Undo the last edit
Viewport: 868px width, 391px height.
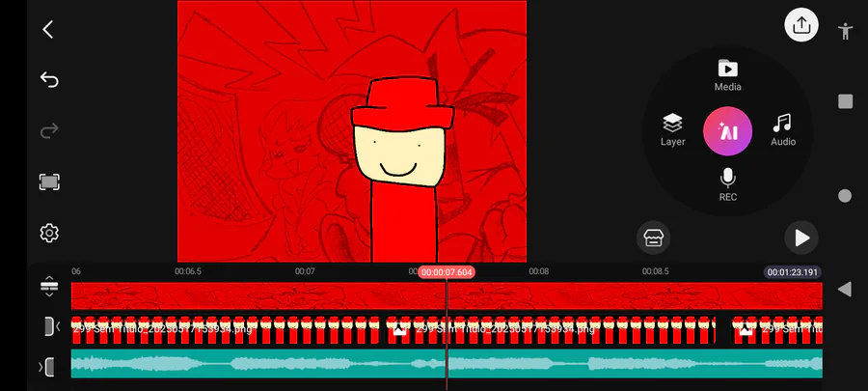[49, 80]
